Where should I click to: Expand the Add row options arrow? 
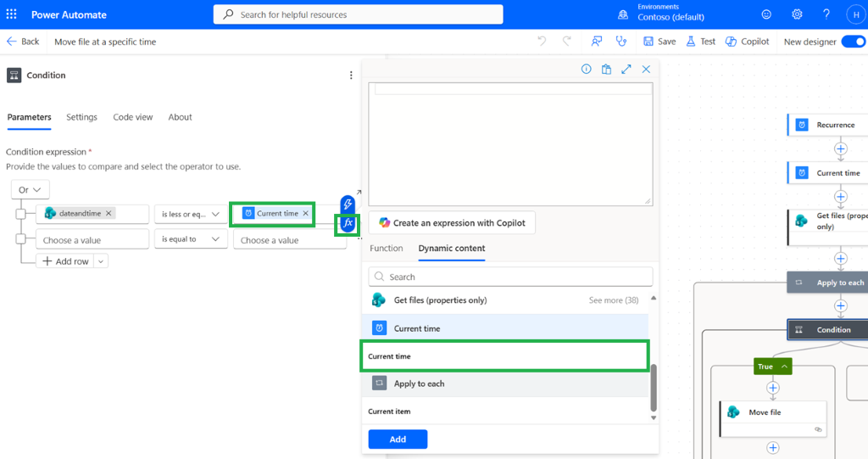tap(101, 261)
